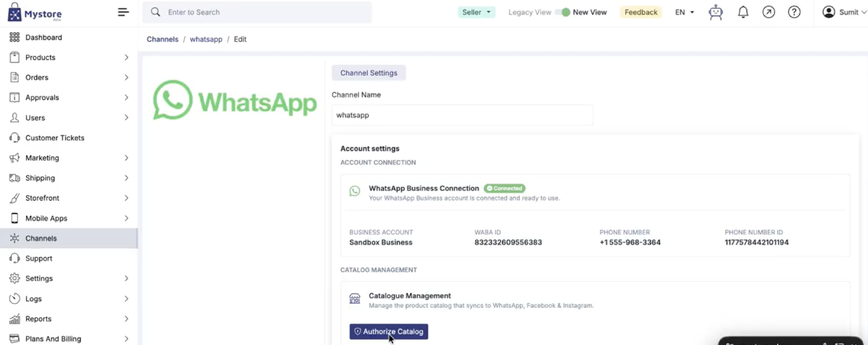The height and width of the screenshot is (345, 868).
Task: Click the green Connected status badge
Action: (504, 188)
